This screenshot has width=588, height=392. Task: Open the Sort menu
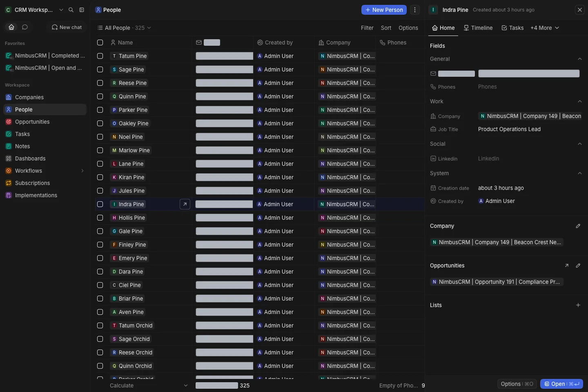(386, 28)
